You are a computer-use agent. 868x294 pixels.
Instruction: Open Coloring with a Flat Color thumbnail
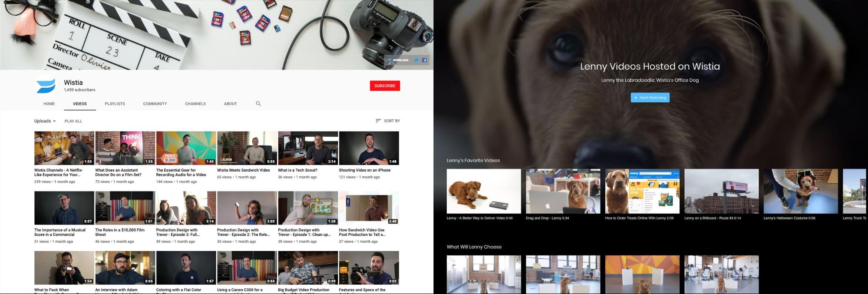186,268
